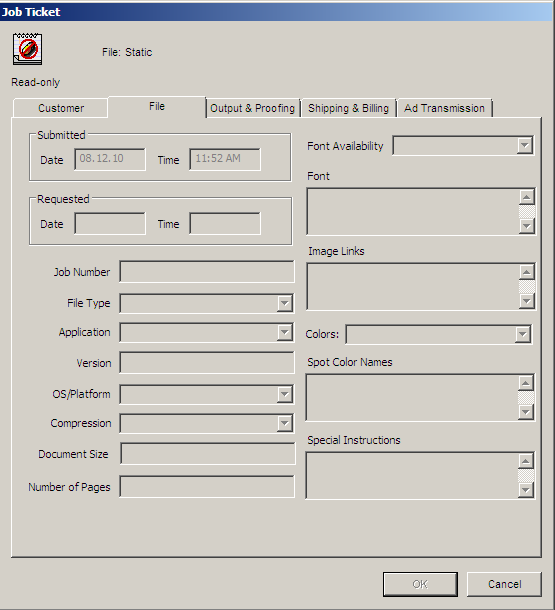
Task: Click the Image Links scroll up arrow
Action: point(527,272)
